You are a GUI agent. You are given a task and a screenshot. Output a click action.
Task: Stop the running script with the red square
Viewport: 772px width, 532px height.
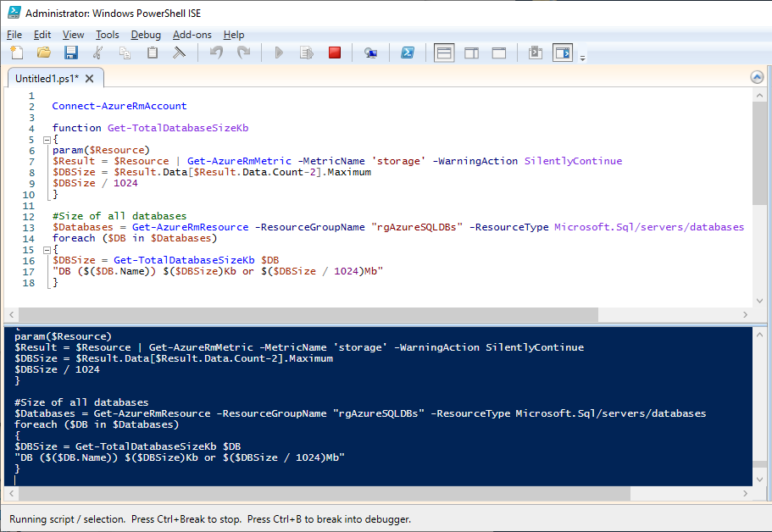pyautogui.click(x=335, y=53)
